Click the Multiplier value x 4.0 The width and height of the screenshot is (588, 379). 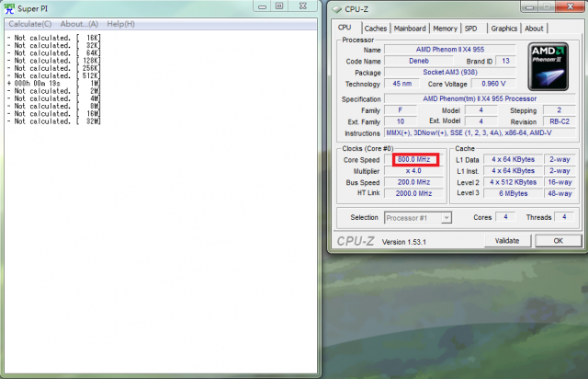pyautogui.click(x=413, y=171)
